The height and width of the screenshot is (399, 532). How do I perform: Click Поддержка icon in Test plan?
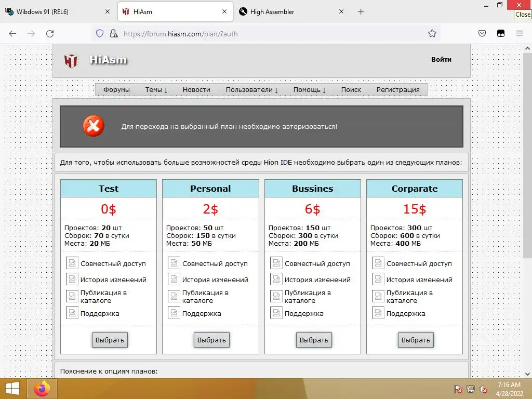pos(72,313)
